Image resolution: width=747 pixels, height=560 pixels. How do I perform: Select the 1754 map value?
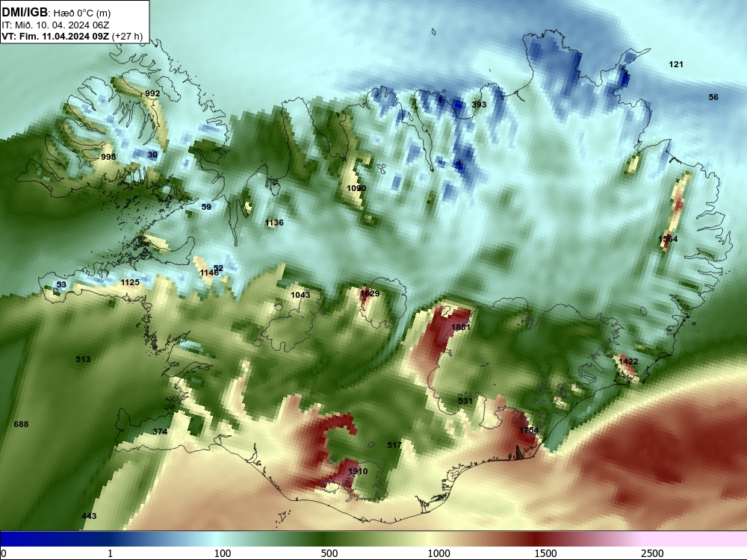[529, 431]
